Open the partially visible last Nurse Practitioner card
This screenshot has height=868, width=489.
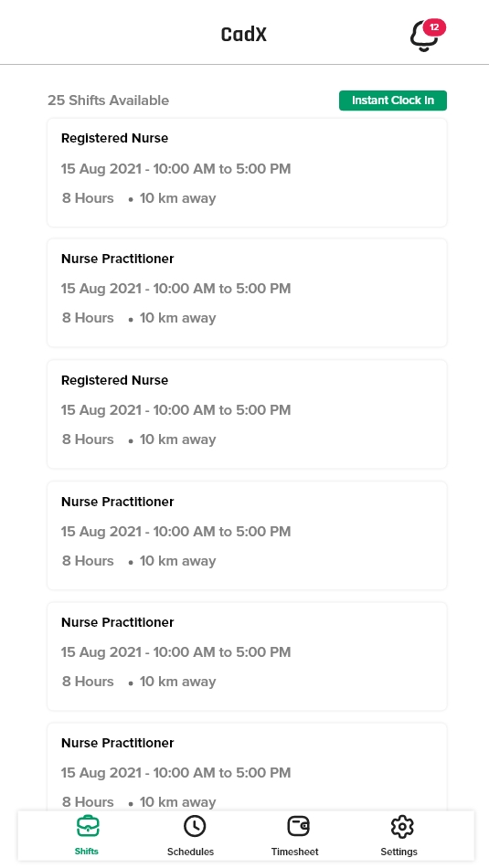pos(247,767)
